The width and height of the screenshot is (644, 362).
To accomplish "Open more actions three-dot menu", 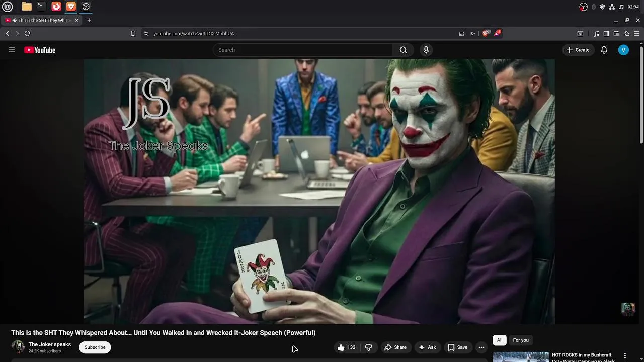I will (481, 347).
